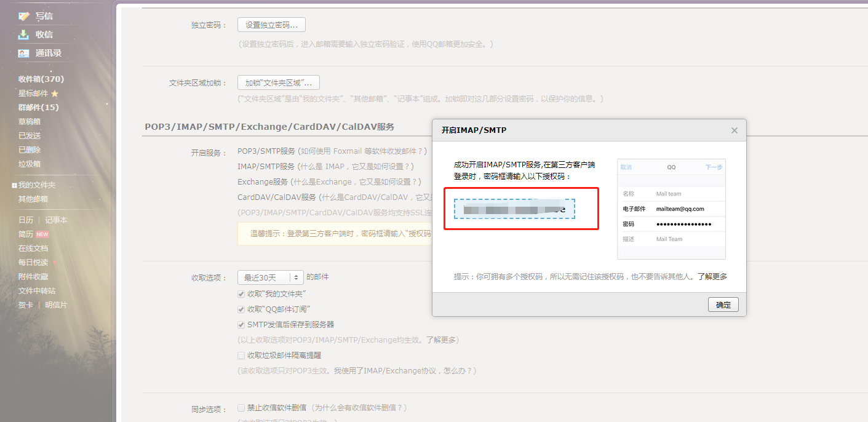The image size is (868, 422).
Task: Click the blurred authorization code box
Action: pos(514,209)
